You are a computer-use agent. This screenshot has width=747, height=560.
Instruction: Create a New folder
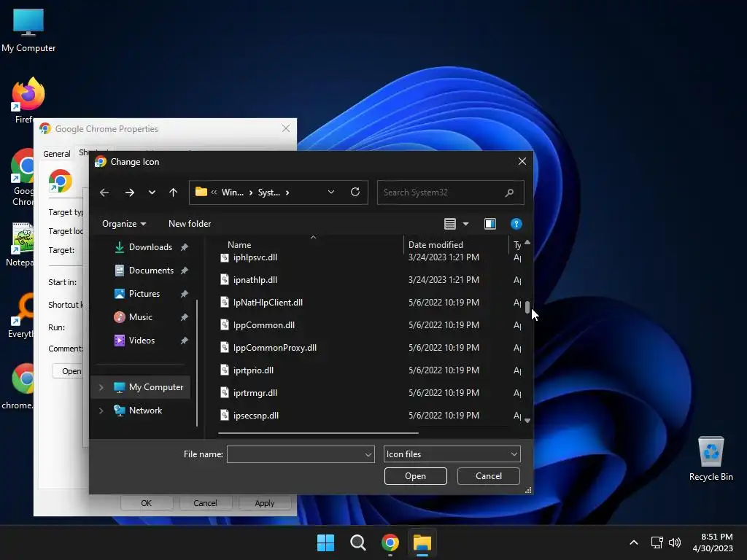click(190, 224)
